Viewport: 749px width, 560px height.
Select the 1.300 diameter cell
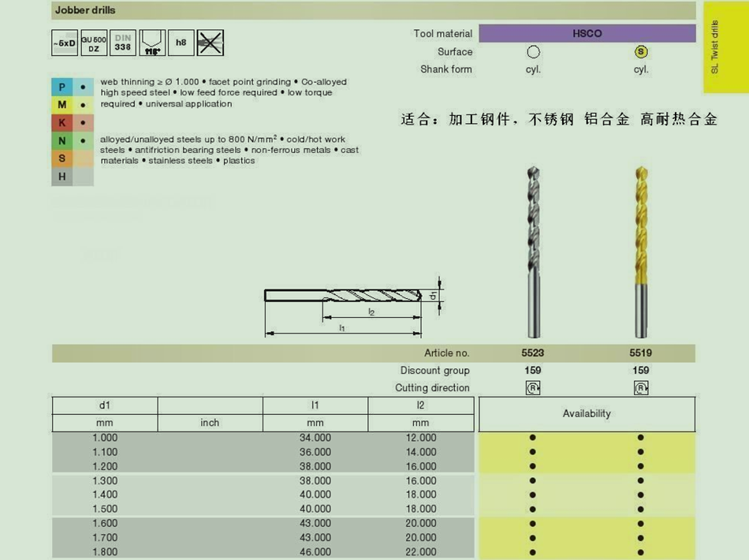coord(105,480)
